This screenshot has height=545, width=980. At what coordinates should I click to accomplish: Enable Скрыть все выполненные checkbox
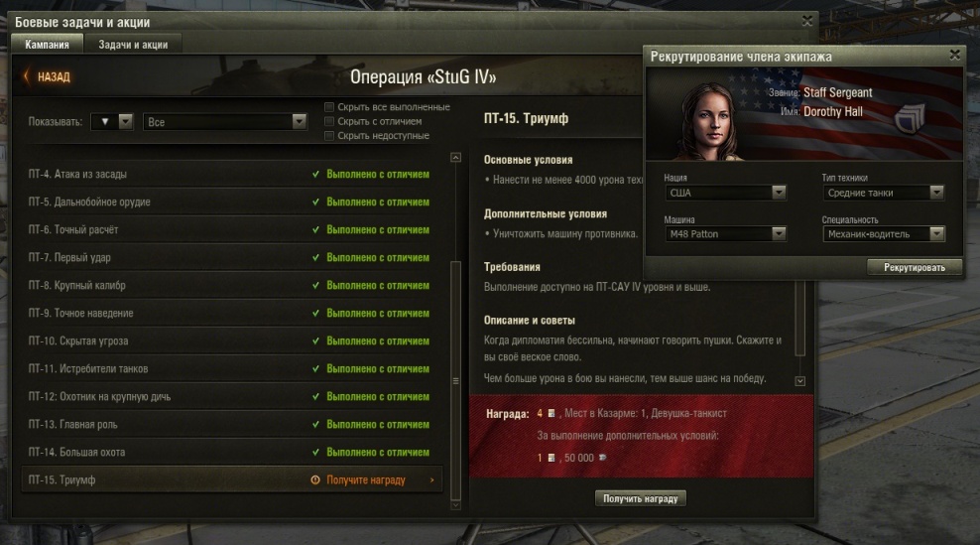(328, 107)
